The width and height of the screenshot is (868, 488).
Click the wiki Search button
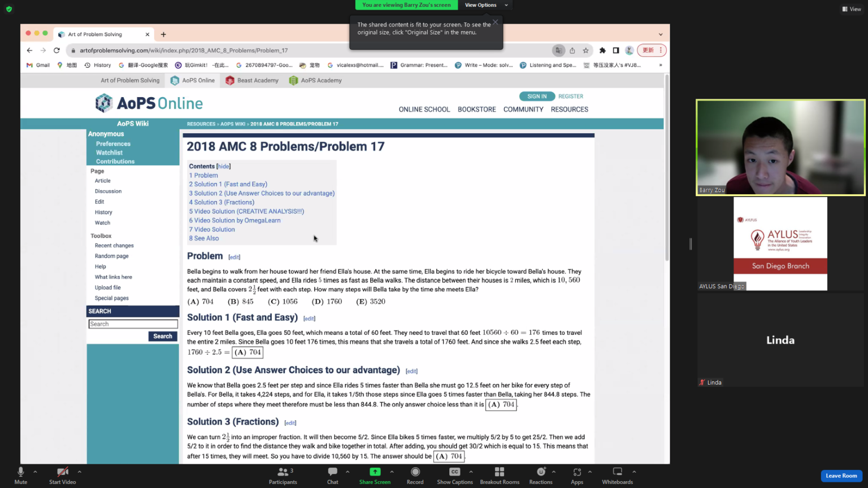coord(163,336)
